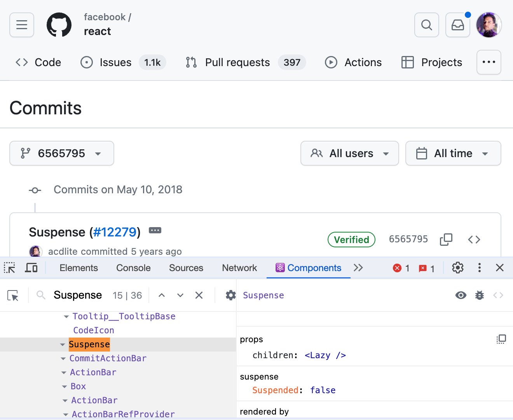Go to previous search result arrow
The height and width of the screenshot is (420, 513).
click(x=162, y=295)
